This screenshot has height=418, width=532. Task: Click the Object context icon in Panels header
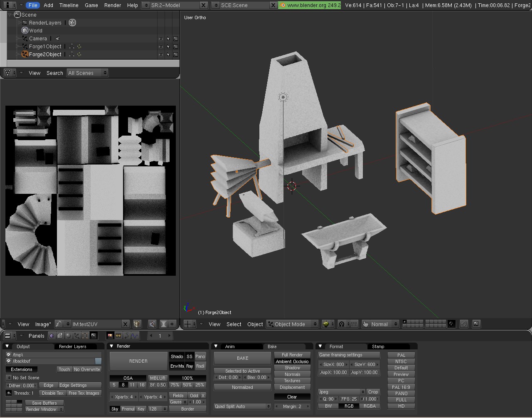click(x=76, y=336)
